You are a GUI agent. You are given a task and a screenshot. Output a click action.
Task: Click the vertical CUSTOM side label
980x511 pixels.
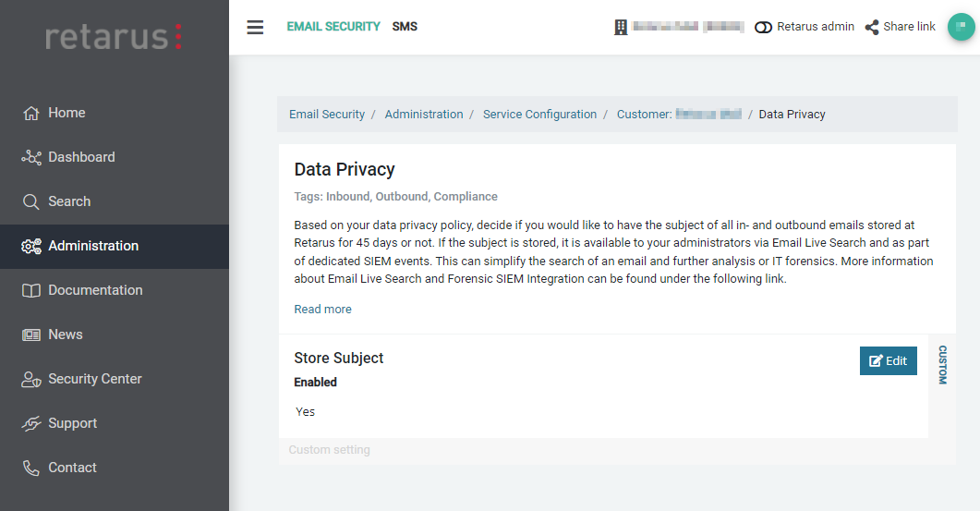click(942, 365)
